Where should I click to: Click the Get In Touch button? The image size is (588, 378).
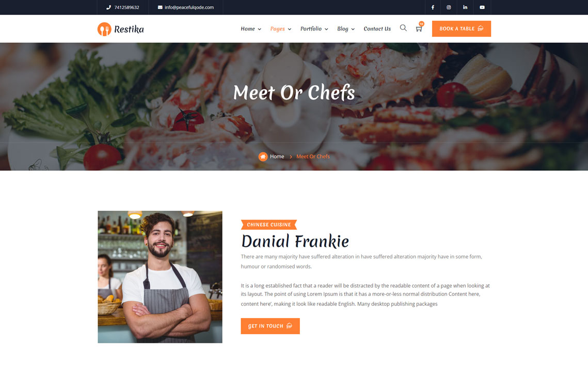coord(270,326)
